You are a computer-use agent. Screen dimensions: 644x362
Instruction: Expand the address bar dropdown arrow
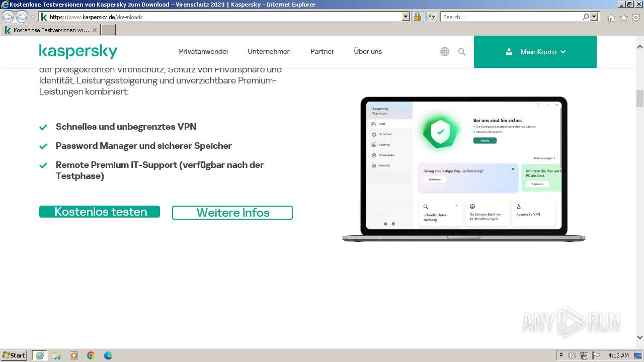pyautogui.click(x=406, y=17)
